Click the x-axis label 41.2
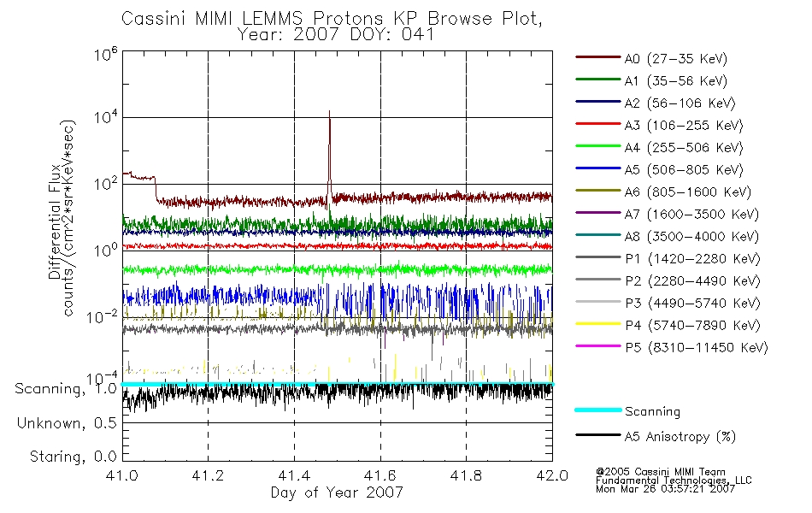 click(209, 475)
